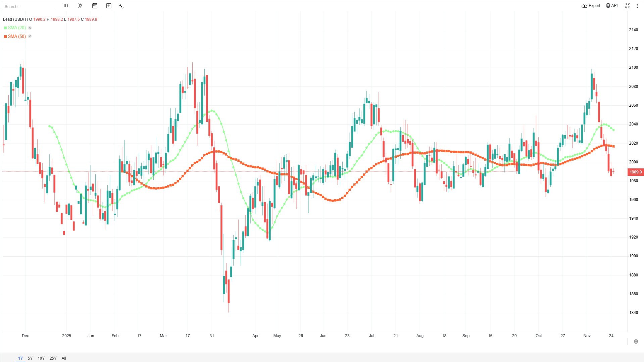Open the candlestick chart type selector
The width and height of the screenshot is (644, 362).
pyautogui.click(x=80, y=6)
